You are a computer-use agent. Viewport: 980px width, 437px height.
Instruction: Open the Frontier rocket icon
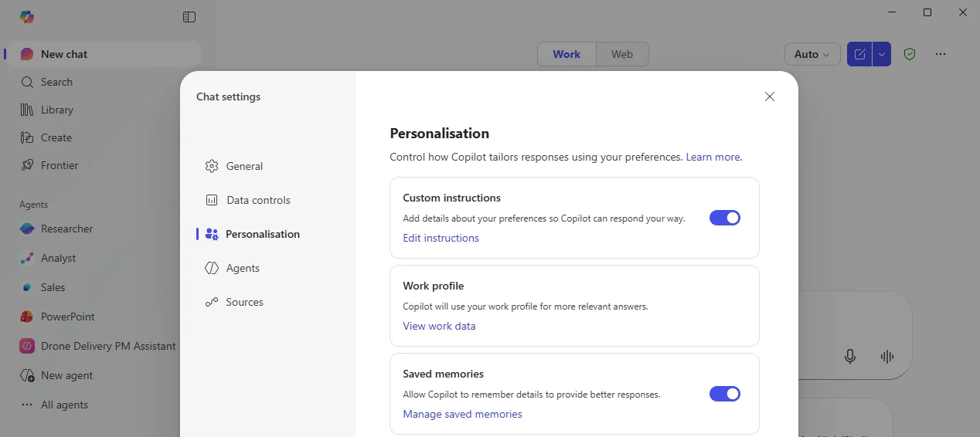tap(27, 165)
